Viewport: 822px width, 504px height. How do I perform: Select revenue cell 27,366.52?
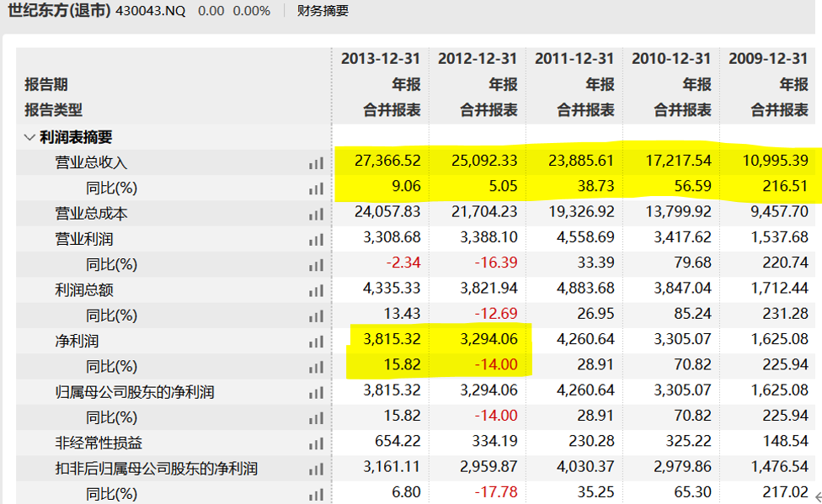coord(387,161)
